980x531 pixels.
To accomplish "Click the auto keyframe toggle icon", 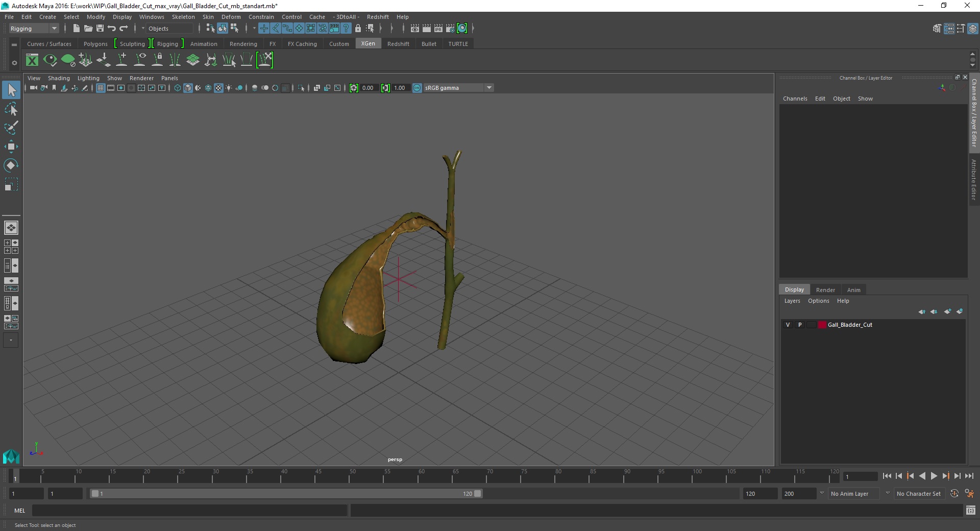I will [954, 494].
